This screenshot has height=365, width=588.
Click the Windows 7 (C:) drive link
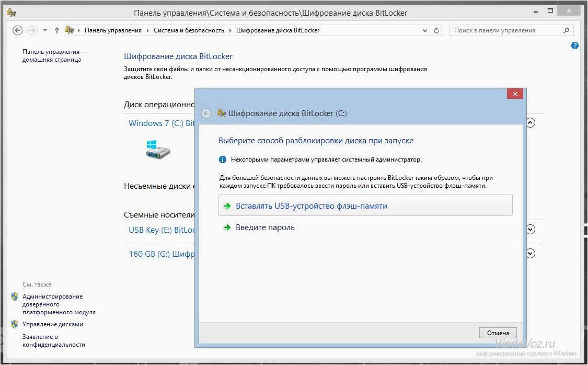point(162,123)
